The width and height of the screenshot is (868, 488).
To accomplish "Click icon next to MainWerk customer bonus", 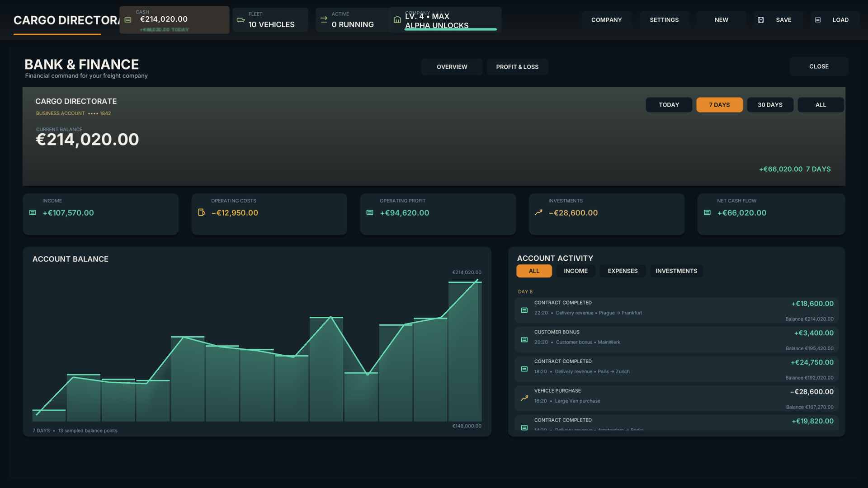I will [x=524, y=340].
